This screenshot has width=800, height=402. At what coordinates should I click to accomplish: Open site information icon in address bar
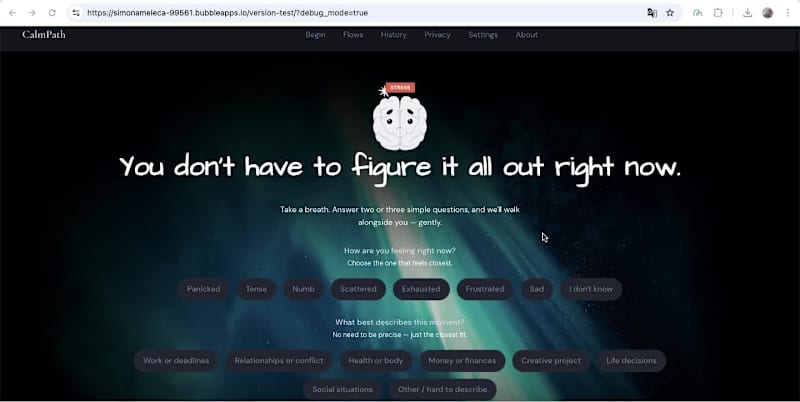point(76,13)
